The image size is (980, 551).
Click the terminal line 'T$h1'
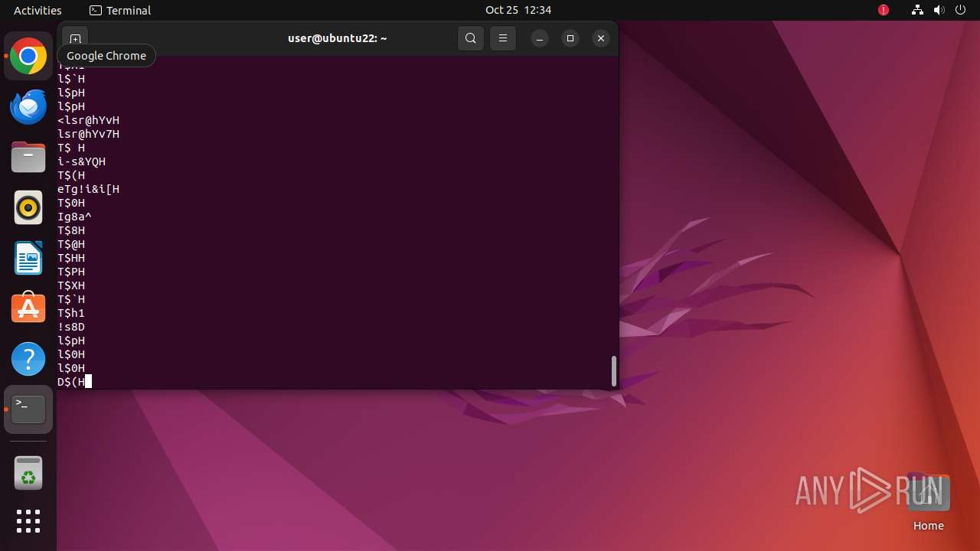[x=71, y=313]
